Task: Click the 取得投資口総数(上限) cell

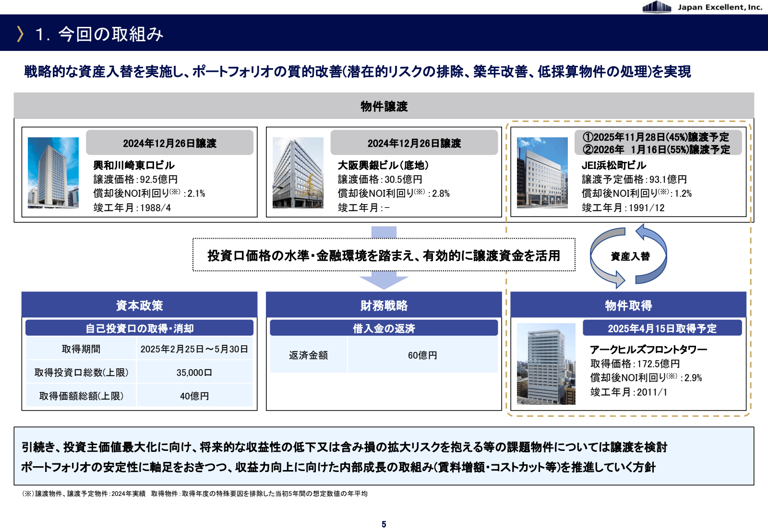Action: (x=81, y=372)
